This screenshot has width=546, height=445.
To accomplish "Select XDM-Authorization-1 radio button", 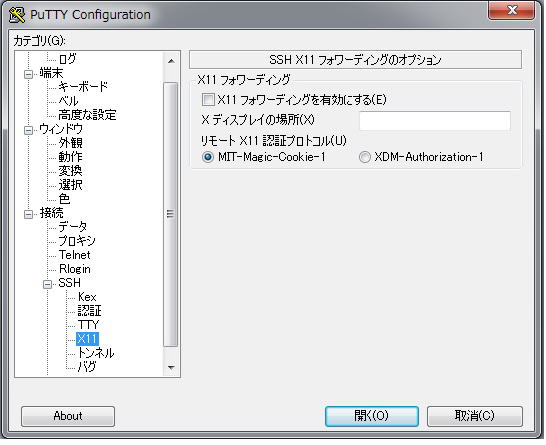I will (365, 157).
